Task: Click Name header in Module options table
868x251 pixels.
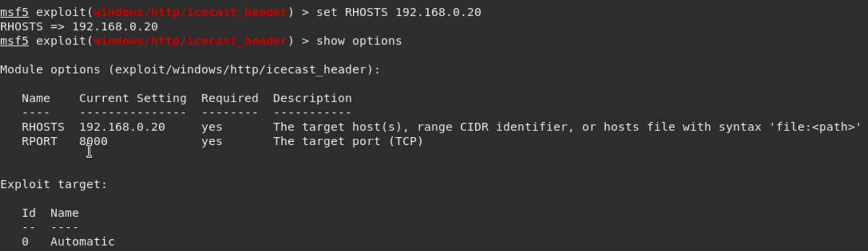Action: pos(36,98)
